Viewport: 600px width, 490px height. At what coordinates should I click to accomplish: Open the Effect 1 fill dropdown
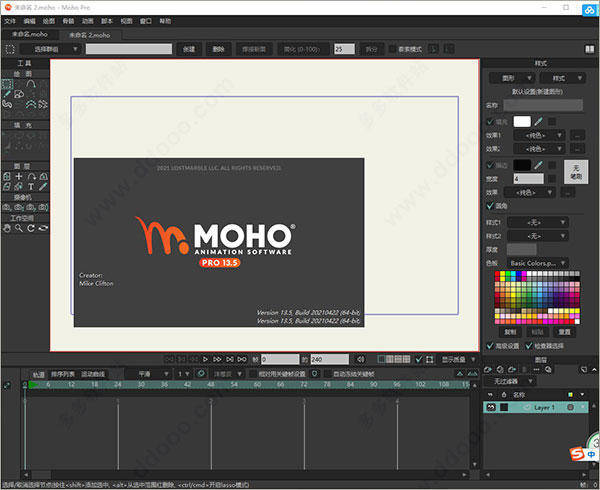(x=539, y=135)
